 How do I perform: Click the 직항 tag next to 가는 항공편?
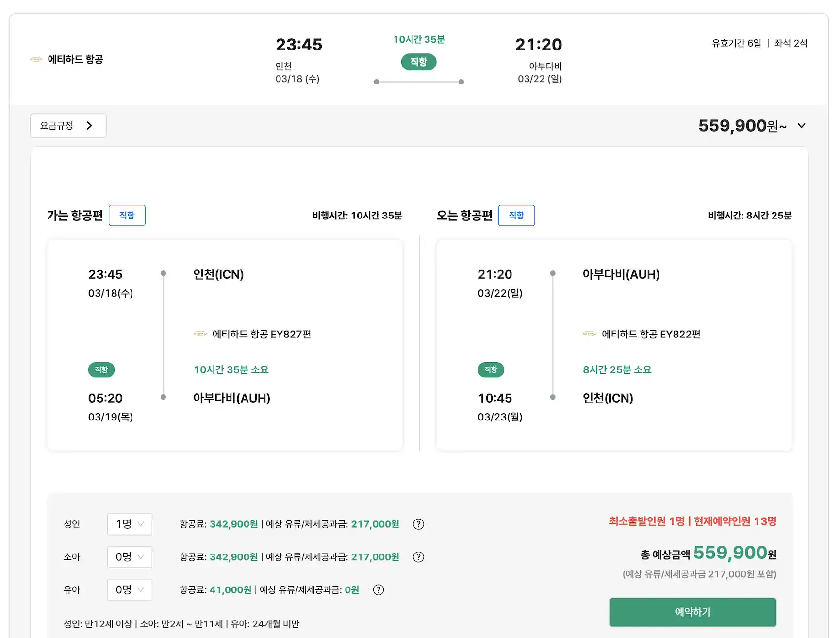click(127, 216)
